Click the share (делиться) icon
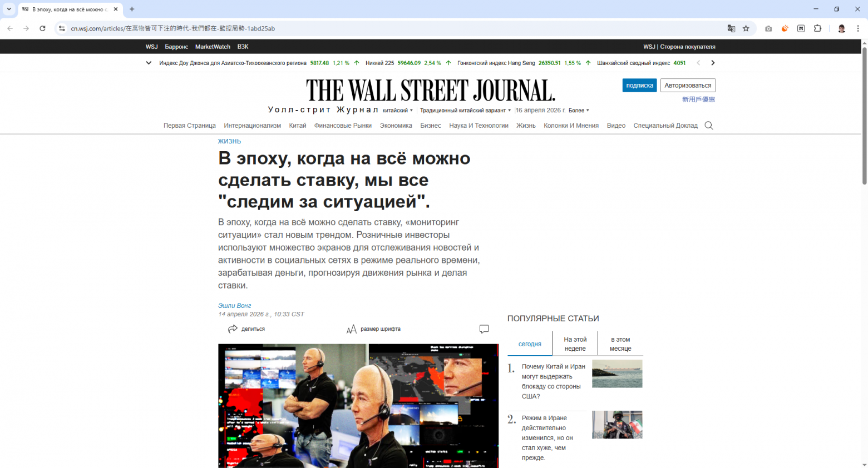 [233, 329]
